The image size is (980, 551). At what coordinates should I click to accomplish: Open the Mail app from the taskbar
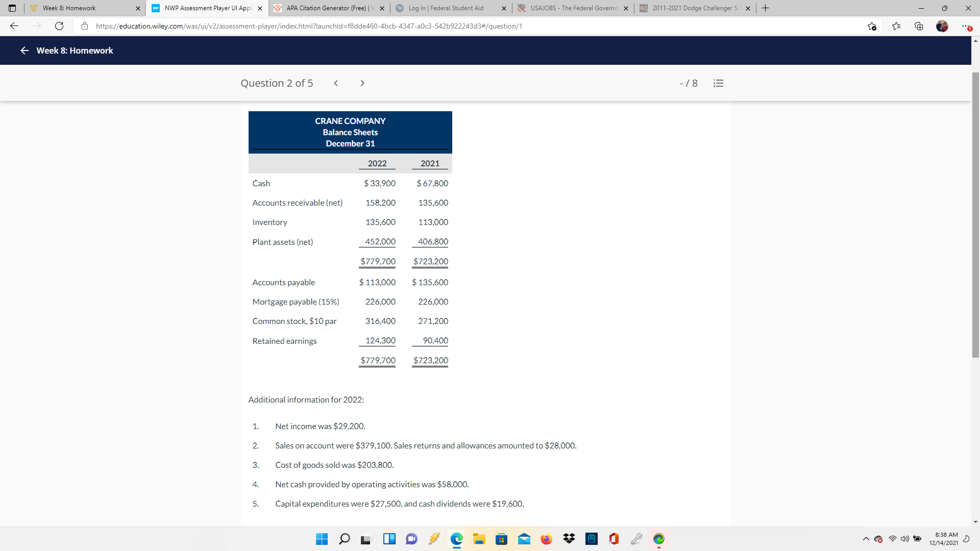tap(524, 539)
